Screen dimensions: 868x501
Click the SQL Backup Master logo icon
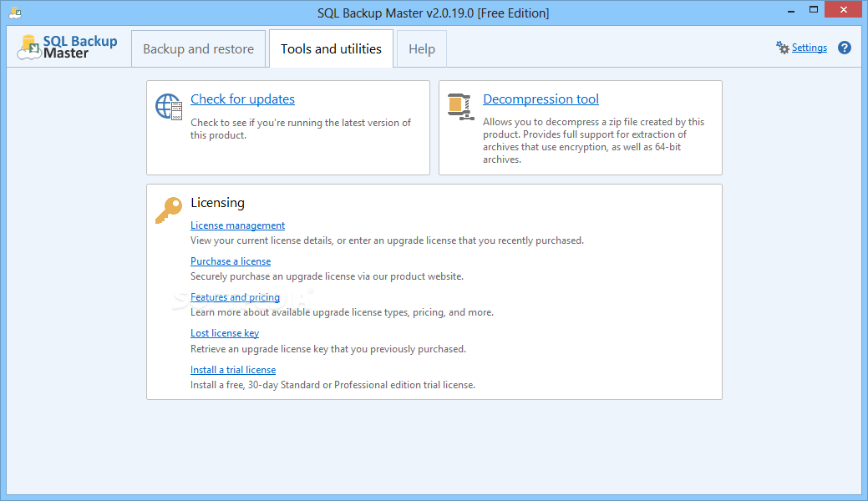(29, 47)
